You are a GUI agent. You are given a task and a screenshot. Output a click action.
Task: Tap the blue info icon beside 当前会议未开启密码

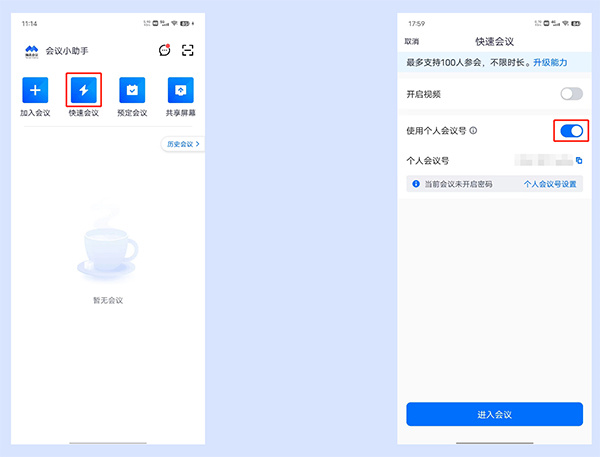[x=416, y=184]
